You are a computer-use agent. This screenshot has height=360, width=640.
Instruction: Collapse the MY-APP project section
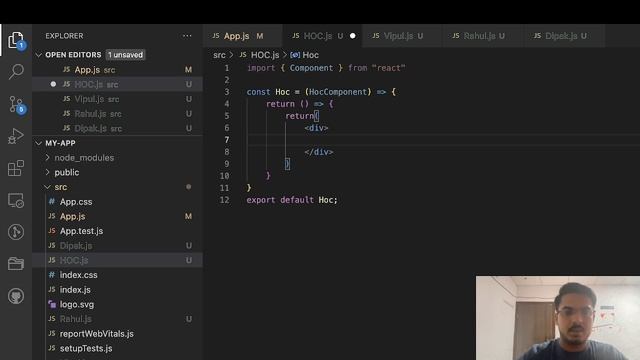(x=39, y=143)
